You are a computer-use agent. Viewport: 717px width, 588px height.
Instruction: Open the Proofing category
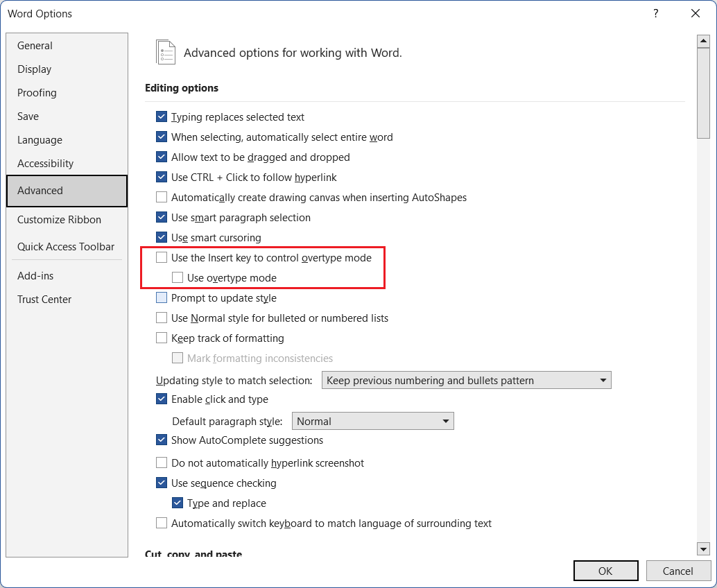[67, 93]
